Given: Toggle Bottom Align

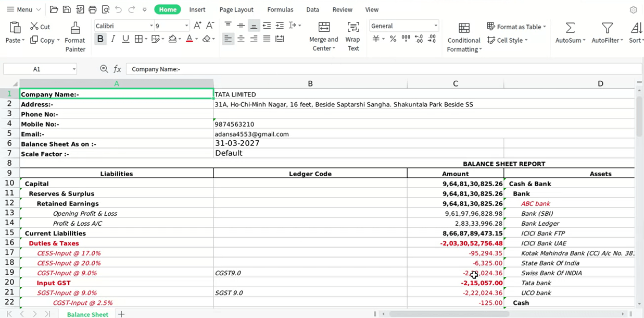Looking at the screenshot, I should (254, 25).
